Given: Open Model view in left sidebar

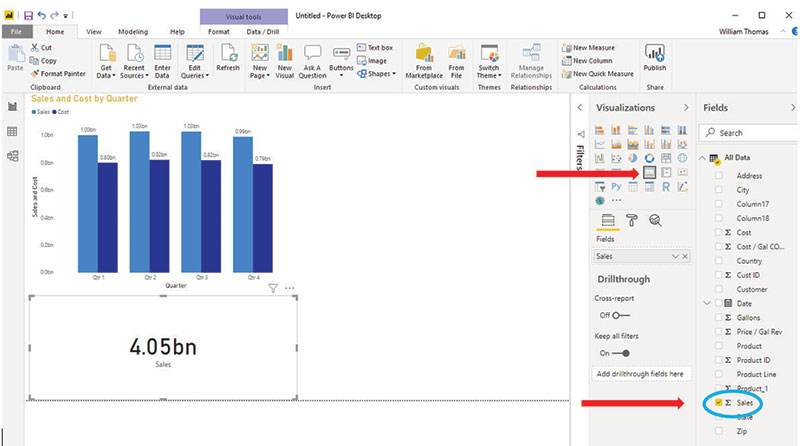Looking at the screenshot, I should tap(13, 155).
